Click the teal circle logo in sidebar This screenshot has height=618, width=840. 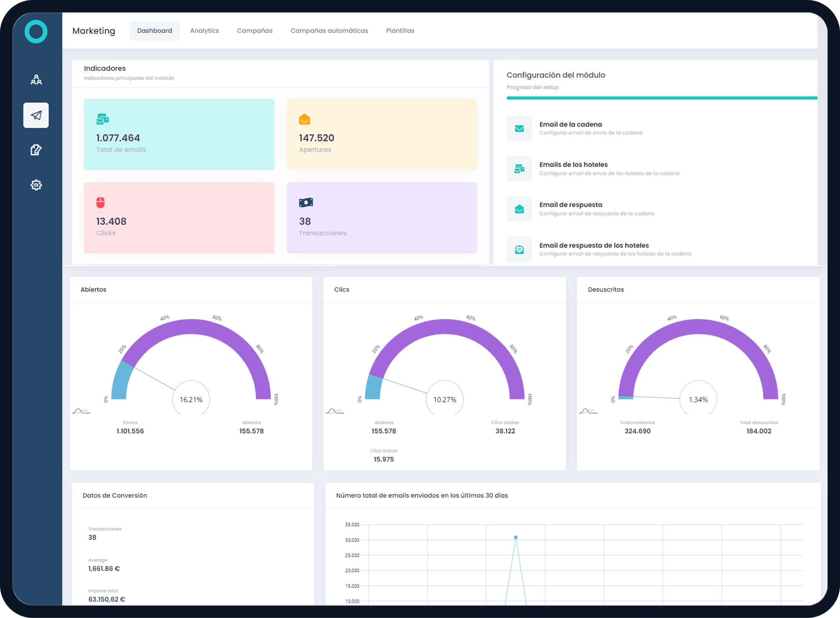pos(36,31)
